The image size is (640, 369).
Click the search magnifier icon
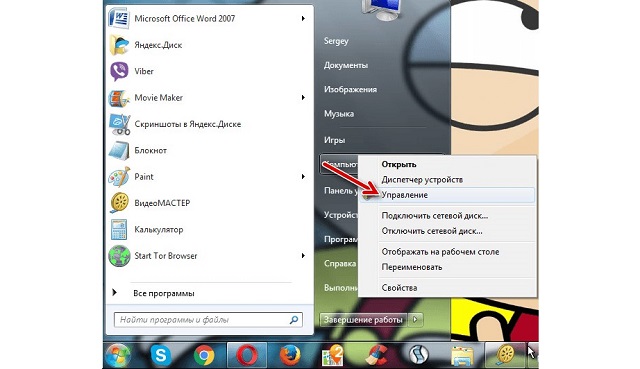[x=294, y=320]
